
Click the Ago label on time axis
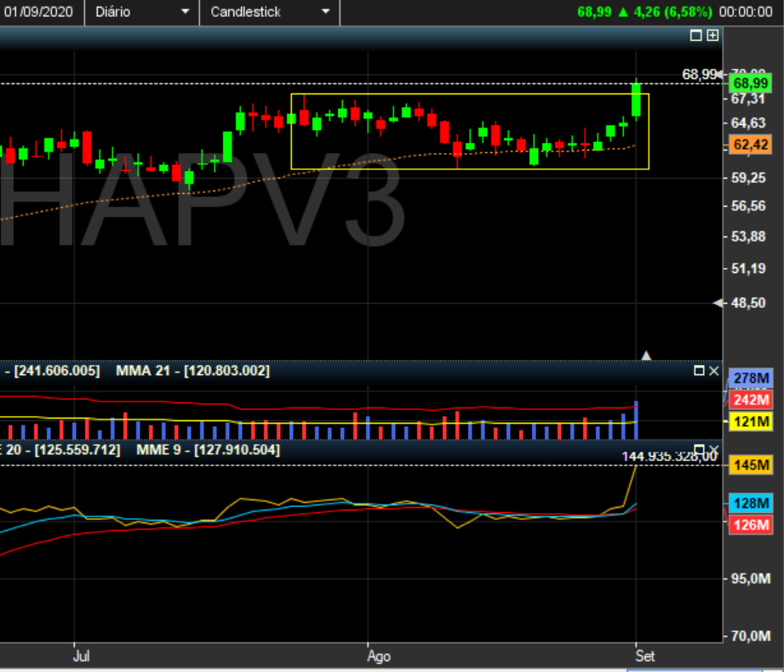378,657
